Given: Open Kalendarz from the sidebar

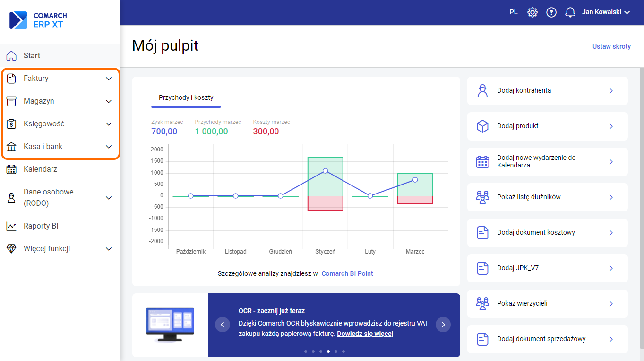Looking at the screenshot, I should (40, 169).
